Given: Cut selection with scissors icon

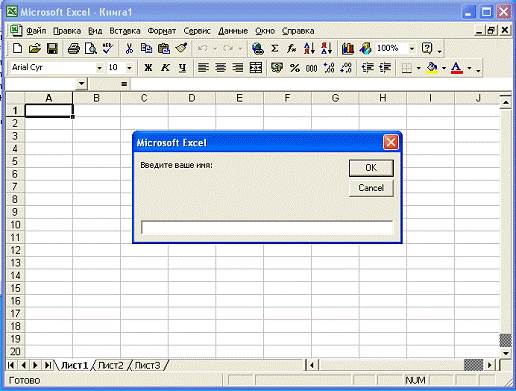Looking at the screenshot, I should tap(129, 49).
